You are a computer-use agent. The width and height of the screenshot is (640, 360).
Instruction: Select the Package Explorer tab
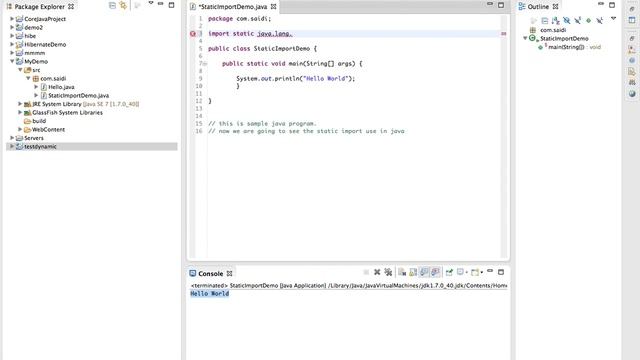[39, 7]
